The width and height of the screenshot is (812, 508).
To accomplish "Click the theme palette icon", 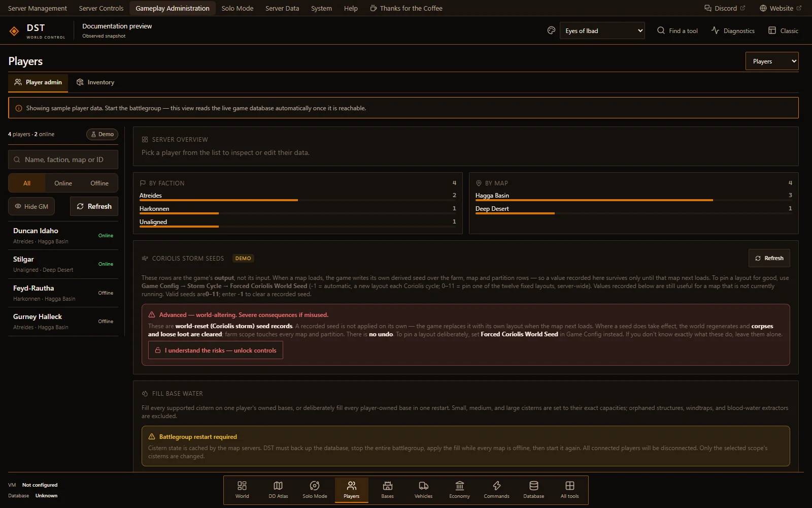I will 551,30.
